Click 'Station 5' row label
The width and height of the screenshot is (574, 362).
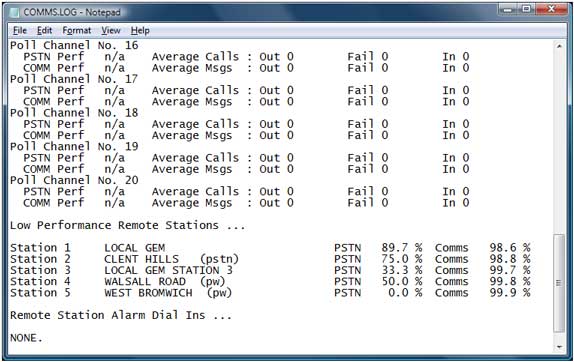(40, 293)
